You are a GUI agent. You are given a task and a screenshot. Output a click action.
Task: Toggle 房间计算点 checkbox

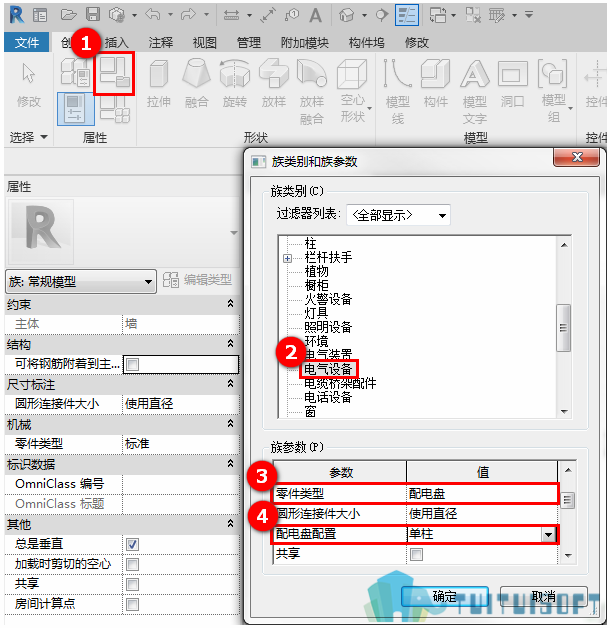[132, 604]
